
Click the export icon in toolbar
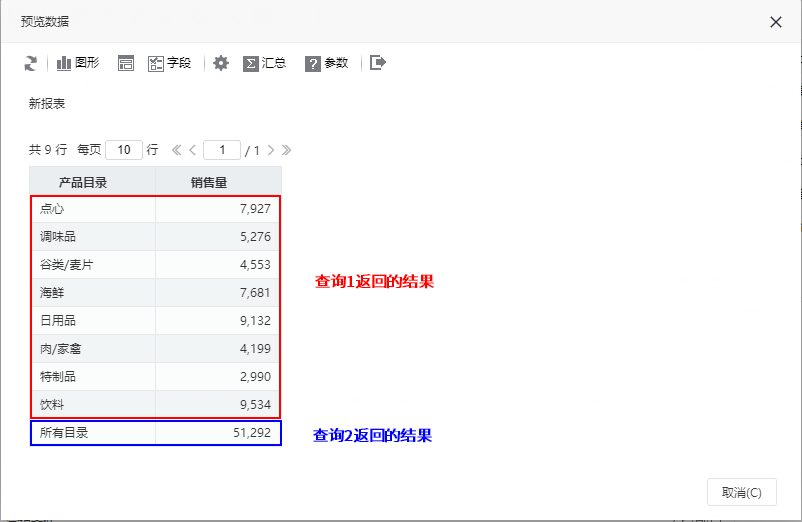[377, 63]
